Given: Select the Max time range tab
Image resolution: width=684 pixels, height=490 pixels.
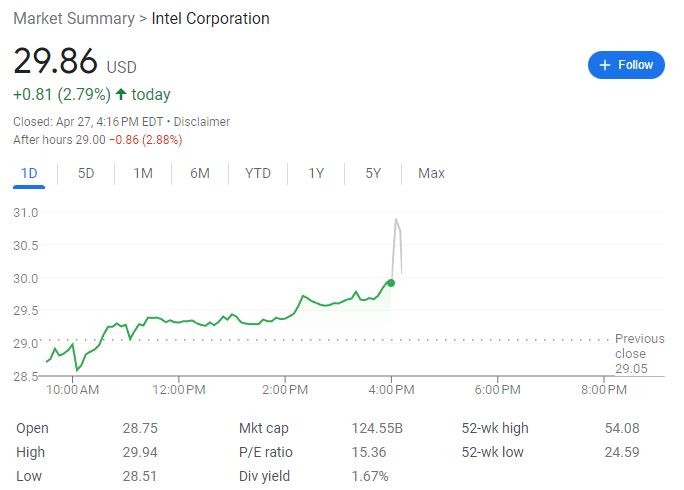Looking at the screenshot, I should (x=431, y=173).
